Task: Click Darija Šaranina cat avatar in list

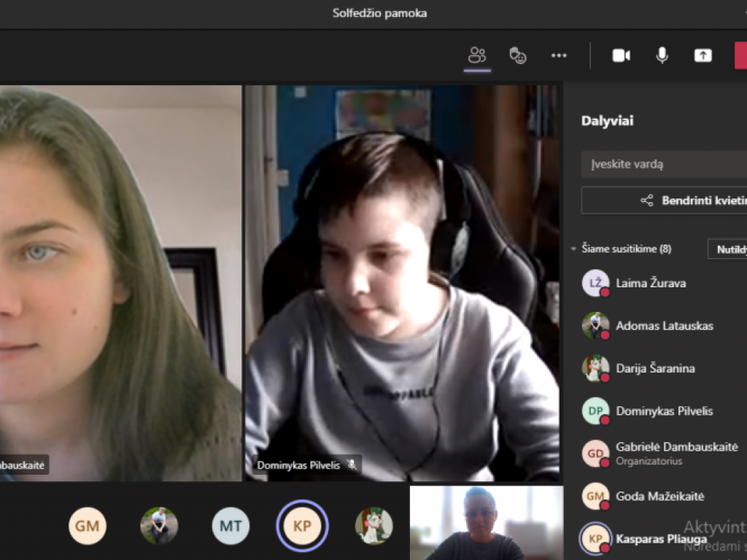Action: [x=595, y=368]
